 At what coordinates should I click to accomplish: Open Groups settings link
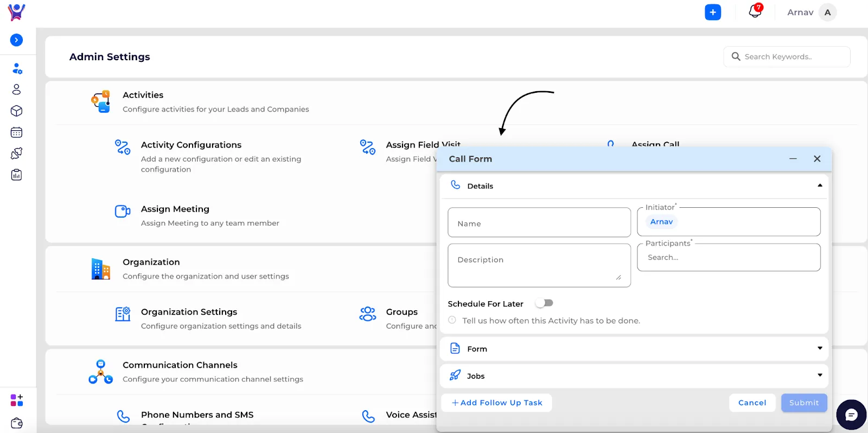[402, 312]
